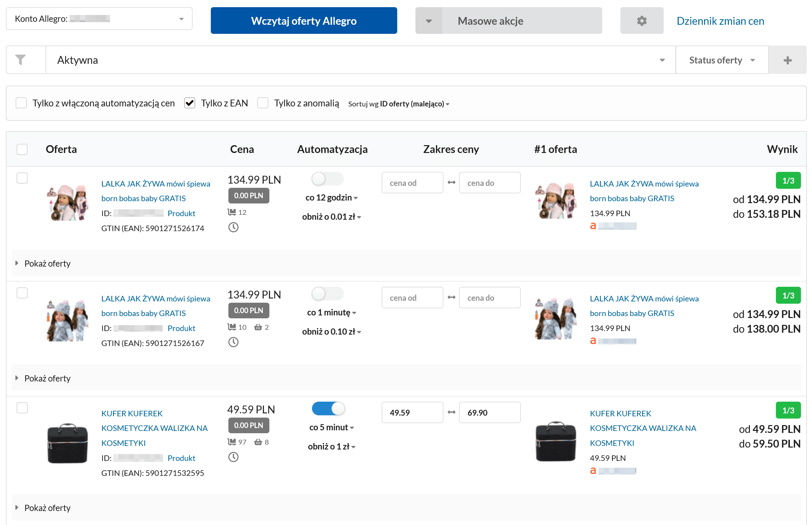
Task: Open Dziennik zmian cen link
Action: click(x=720, y=21)
